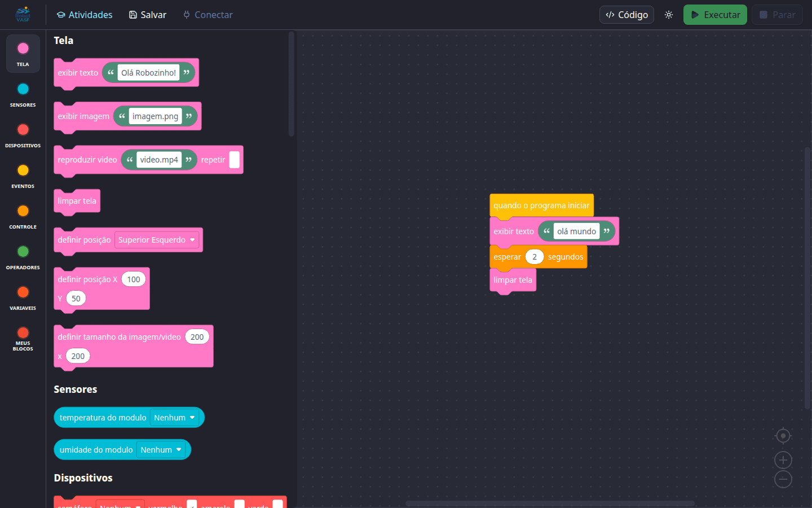This screenshot has height=508, width=812.
Task: Edit the video.mp4 text field
Action: (x=159, y=160)
